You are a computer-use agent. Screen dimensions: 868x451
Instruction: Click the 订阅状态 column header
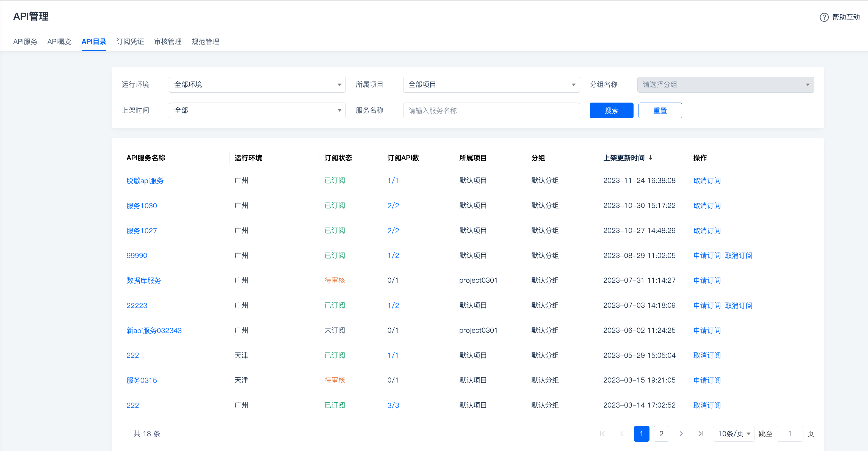coord(338,158)
